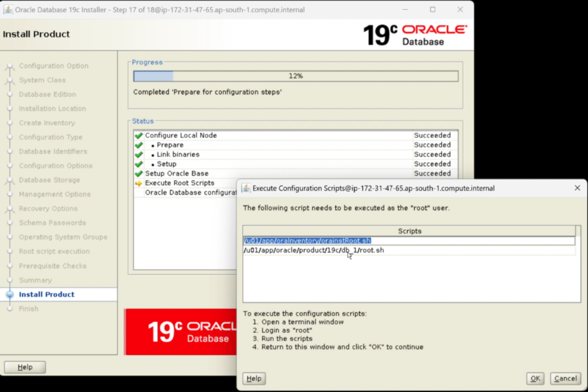Maximize the Oracle Installer window
The image size is (588, 392).
click(433, 10)
